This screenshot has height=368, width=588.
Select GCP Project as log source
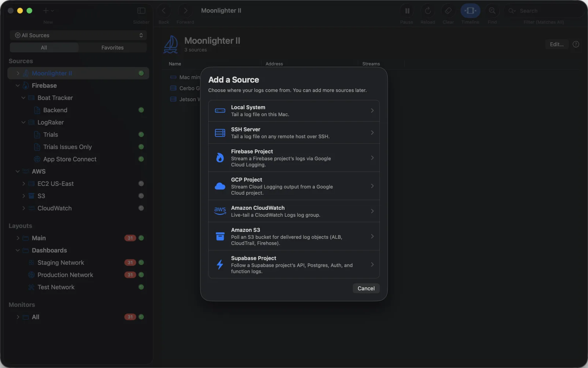294,186
